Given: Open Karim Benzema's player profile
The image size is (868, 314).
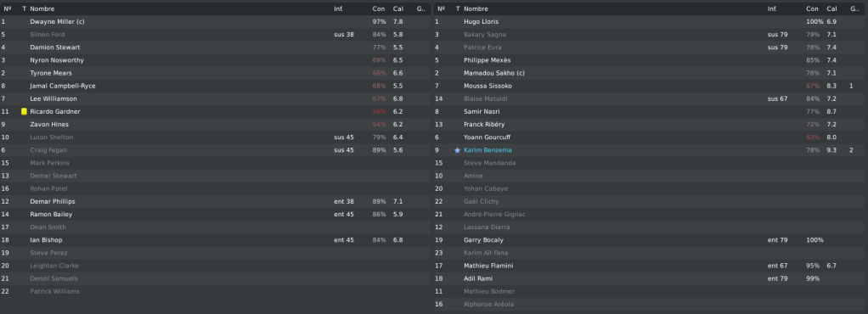Looking at the screenshot, I should click(x=488, y=150).
